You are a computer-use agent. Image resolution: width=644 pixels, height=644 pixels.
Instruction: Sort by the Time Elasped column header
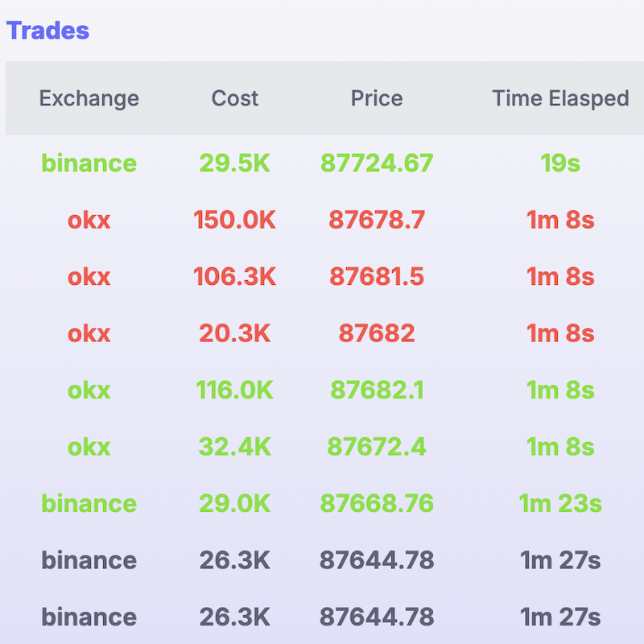tap(560, 98)
